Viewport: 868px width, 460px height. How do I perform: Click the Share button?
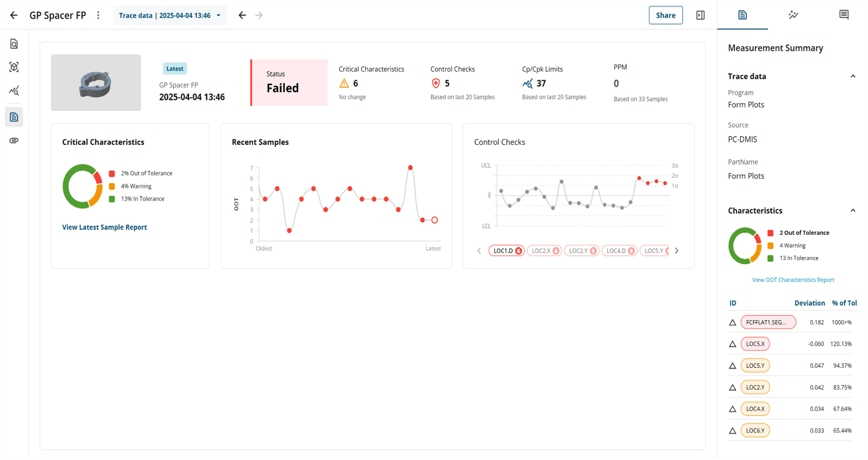665,15
